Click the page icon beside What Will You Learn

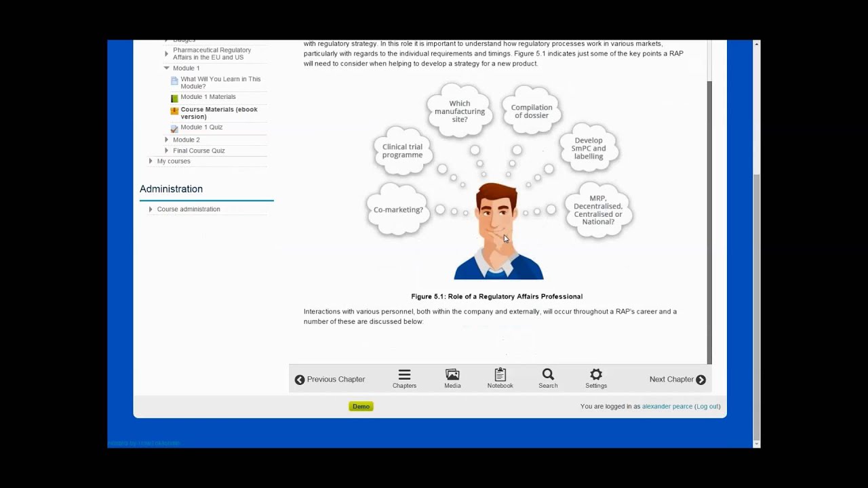pyautogui.click(x=174, y=81)
